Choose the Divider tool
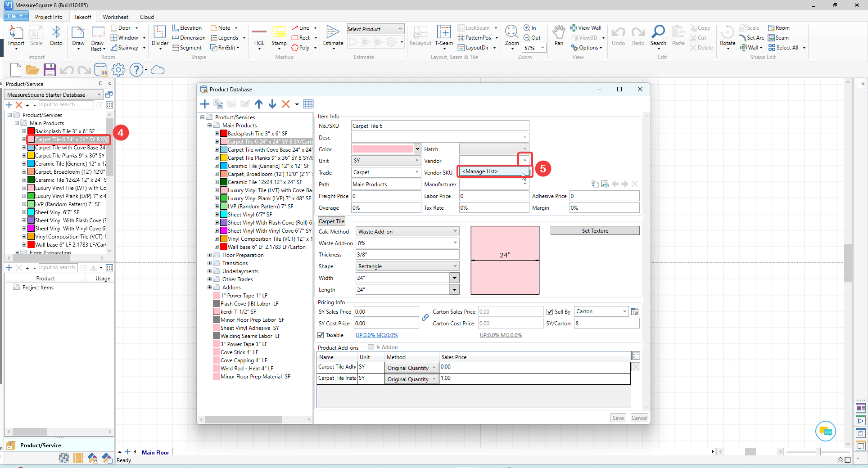Viewport: 868px width, 468px height. point(160,37)
